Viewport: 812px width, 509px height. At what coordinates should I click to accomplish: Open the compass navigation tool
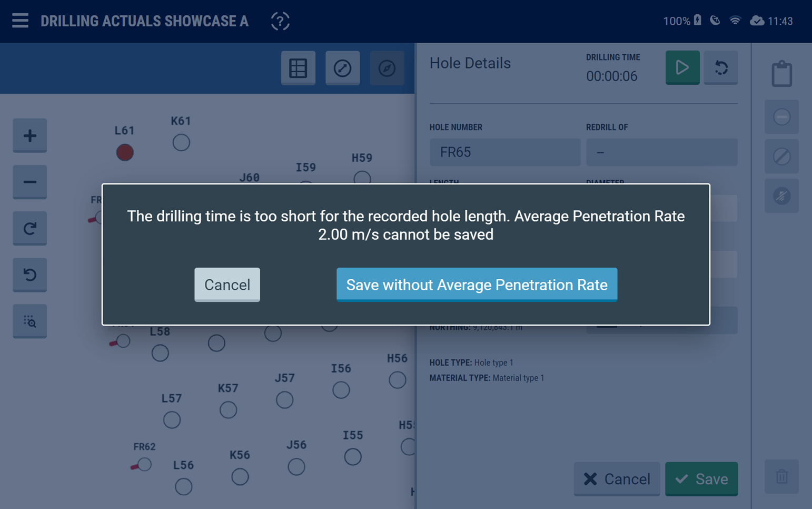(387, 68)
